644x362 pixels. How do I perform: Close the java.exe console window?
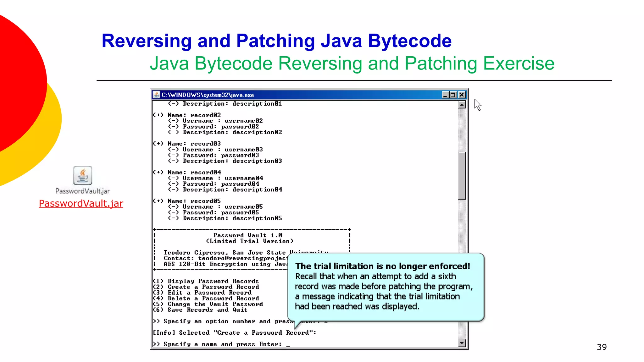coord(461,95)
